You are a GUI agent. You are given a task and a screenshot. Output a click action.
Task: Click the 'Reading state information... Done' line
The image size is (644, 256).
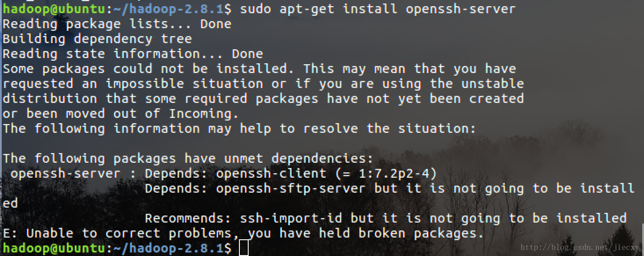[x=133, y=54]
